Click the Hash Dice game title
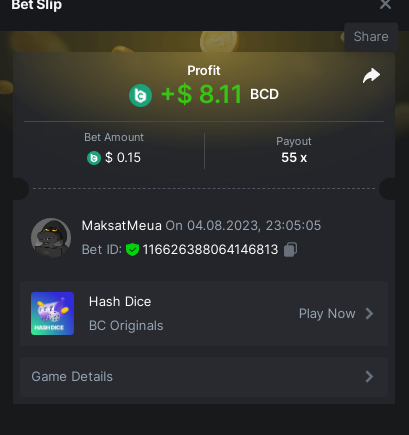The image size is (409, 435). [x=120, y=302]
